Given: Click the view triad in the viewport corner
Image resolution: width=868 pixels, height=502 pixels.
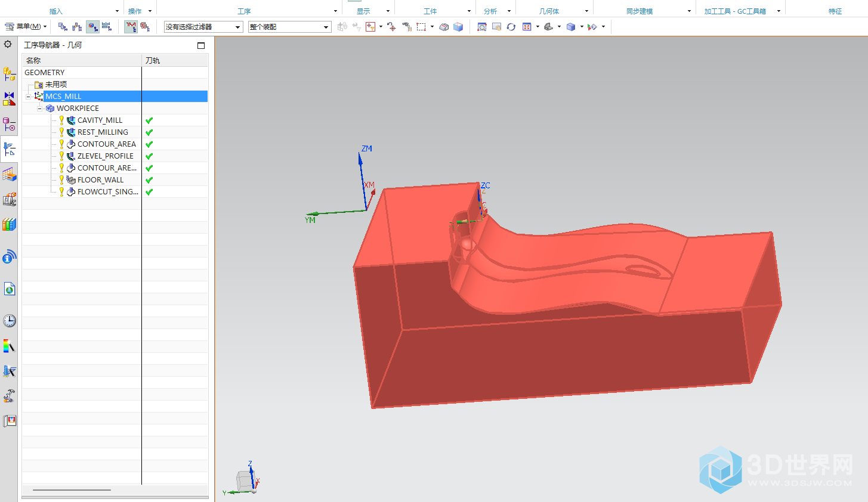Looking at the screenshot, I should pyautogui.click(x=243, y=479).
